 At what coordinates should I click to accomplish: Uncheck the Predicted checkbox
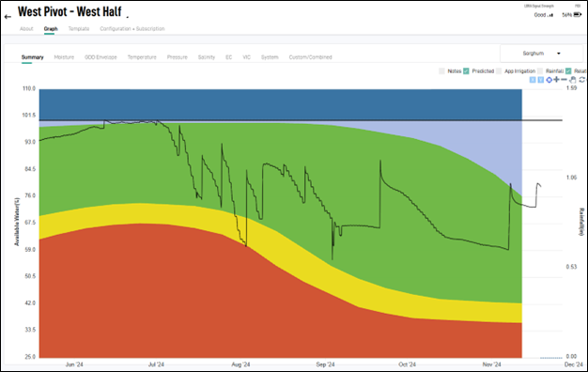[466, 70]
